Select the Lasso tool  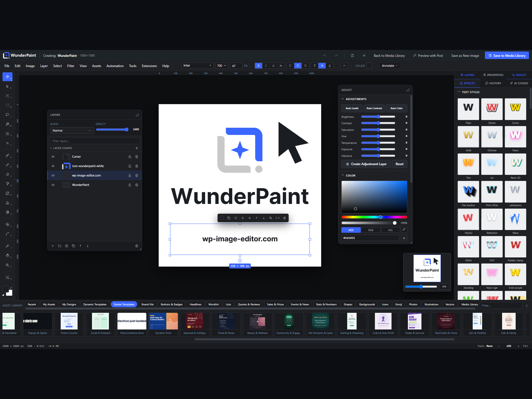[x=7, y=115]
